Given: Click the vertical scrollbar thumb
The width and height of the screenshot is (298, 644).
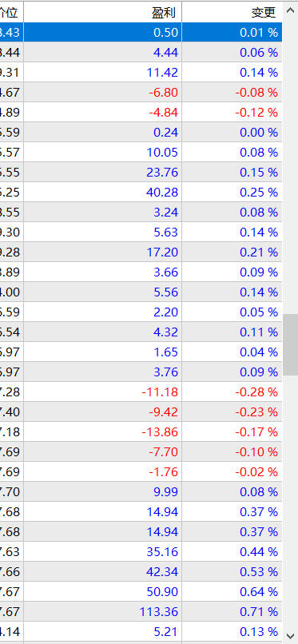Looking at the screenshot, I should (290, 345).
